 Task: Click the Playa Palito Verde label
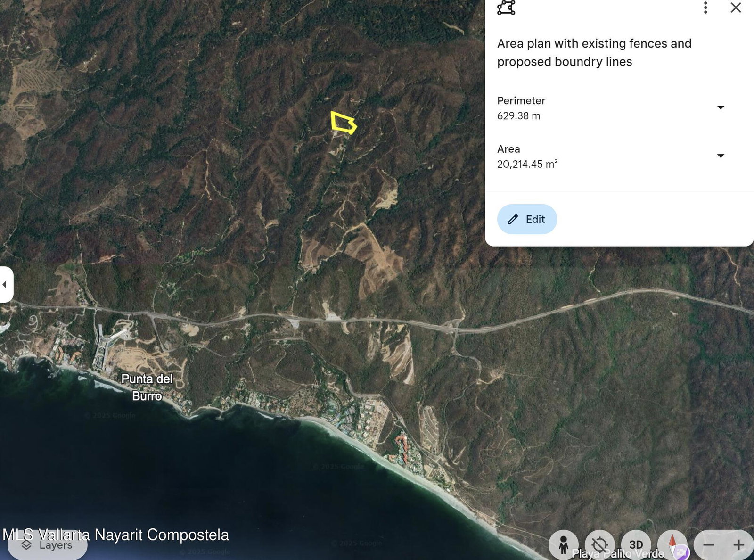pos(617,554)
